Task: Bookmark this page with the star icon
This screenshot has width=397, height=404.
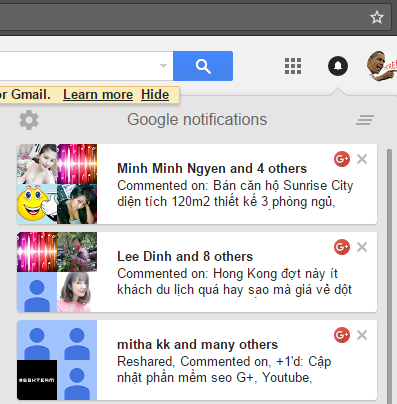Action: click(377, 17)
